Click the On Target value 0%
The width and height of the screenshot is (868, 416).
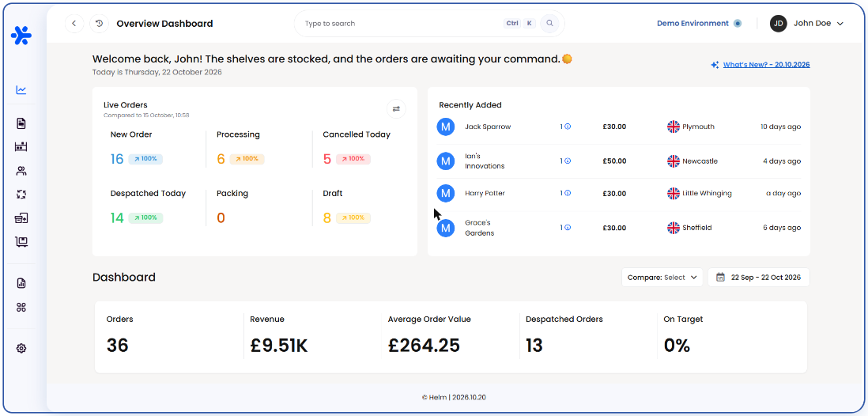click(x=677, y=346)
